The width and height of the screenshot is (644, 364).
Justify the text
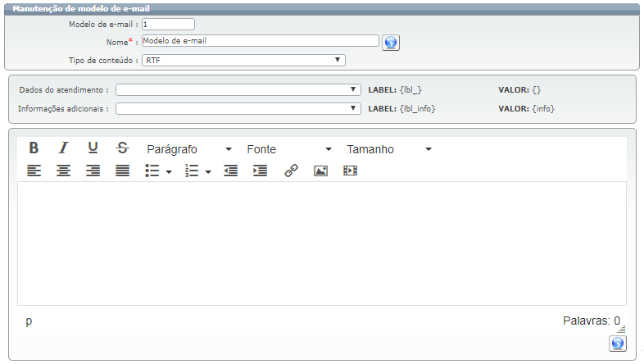coord(122,171)
